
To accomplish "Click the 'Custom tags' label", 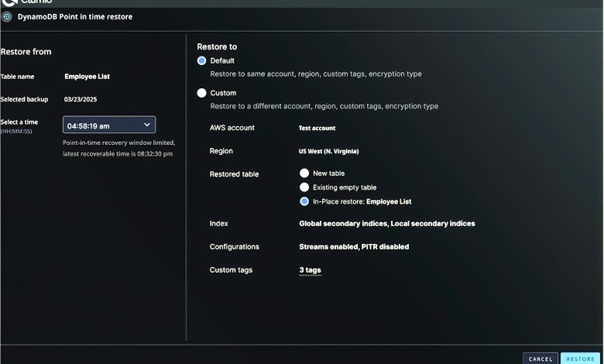I will (231, 270).
